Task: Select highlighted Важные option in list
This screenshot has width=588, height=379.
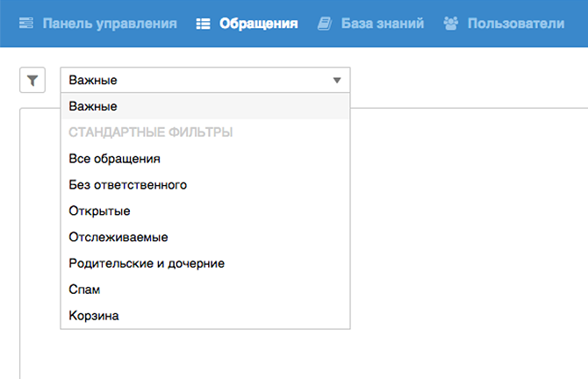Action: pos(205,106)
